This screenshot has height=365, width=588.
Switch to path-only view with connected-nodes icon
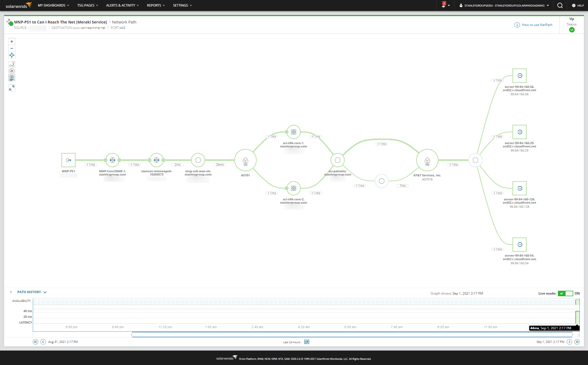[12, 64]
